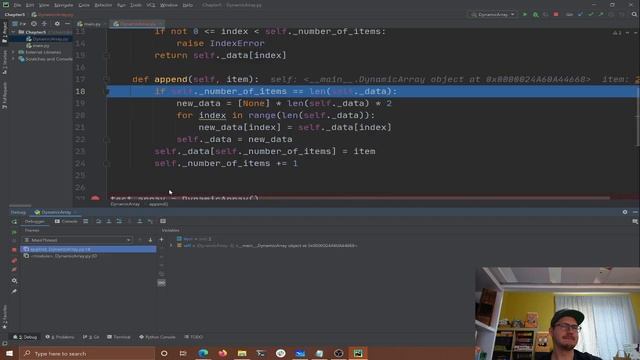Click the Windows taskbar search box
Screen dimensions: 640x360
(x=87, y=353)
